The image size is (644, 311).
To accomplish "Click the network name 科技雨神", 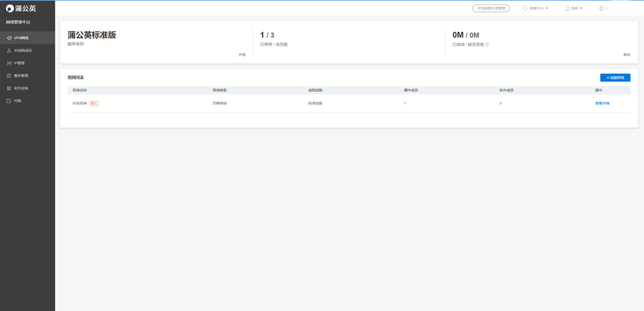I will 80,103.
